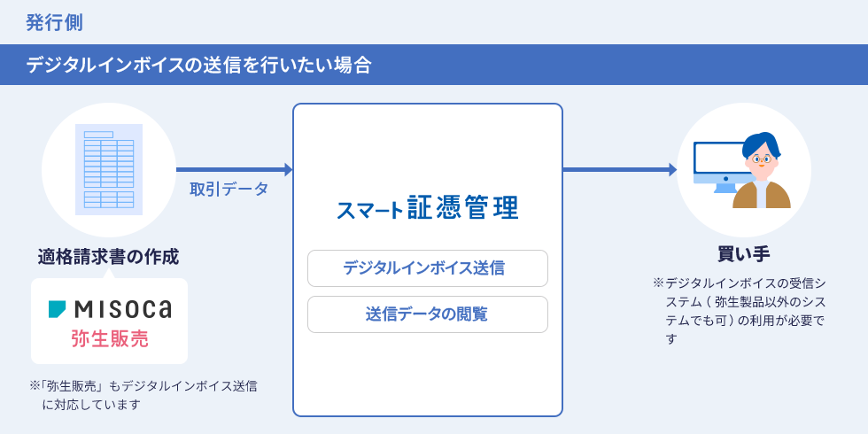This screenshot has height=434, width=868.
Task: Click the 適格請求書の作成 label
Action: [109, 257]
